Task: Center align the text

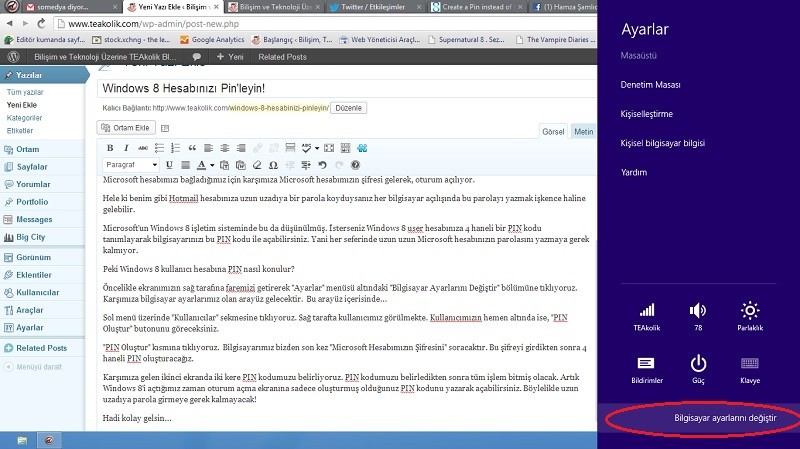Action: point(224,148)
